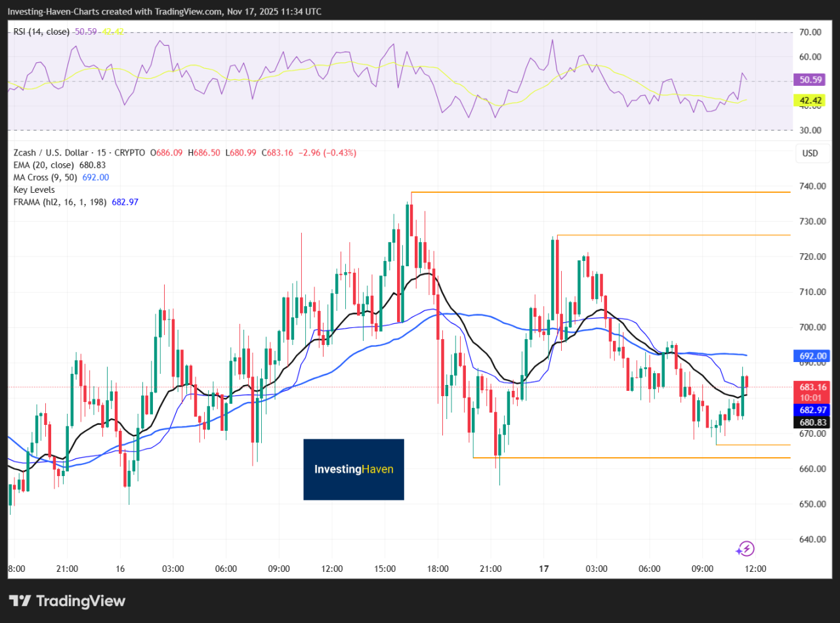The image size is (840, 623).
Task: Click the TradingView wordmark text
Action: (x=81, y=601)
